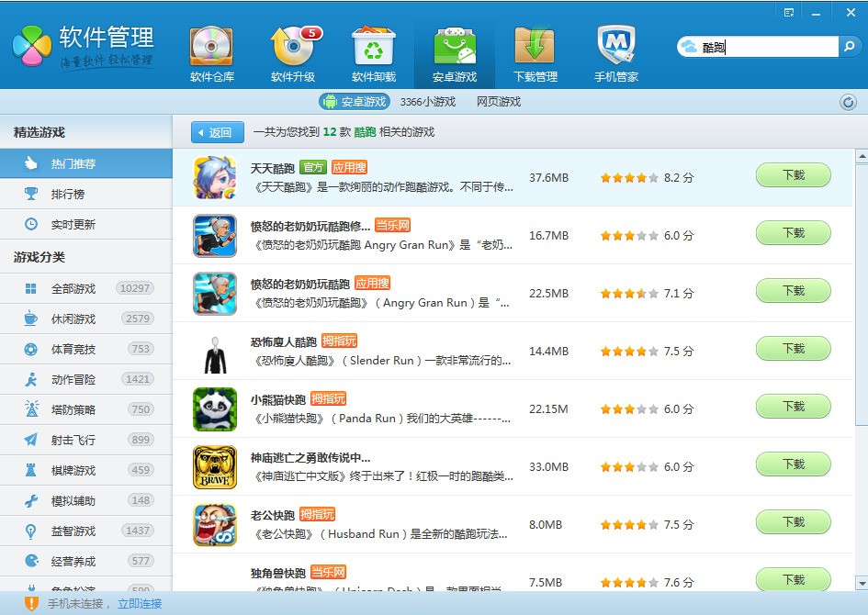Open the 射击飞行 category
This screenshot has width=868, height=615.
tap(86, 440)
